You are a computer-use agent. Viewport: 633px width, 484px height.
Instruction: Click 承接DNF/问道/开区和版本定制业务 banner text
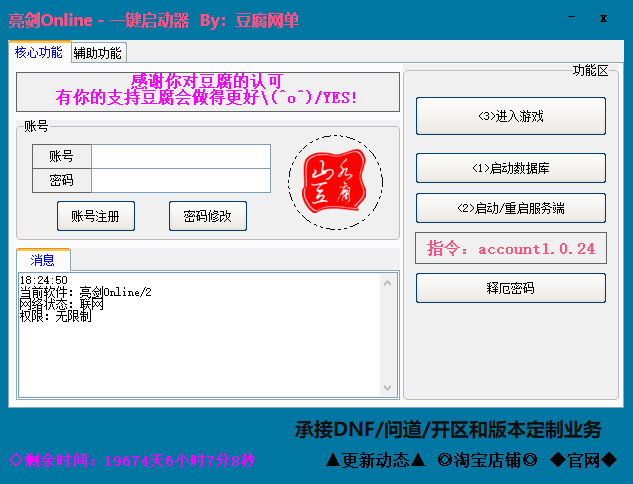448,429
